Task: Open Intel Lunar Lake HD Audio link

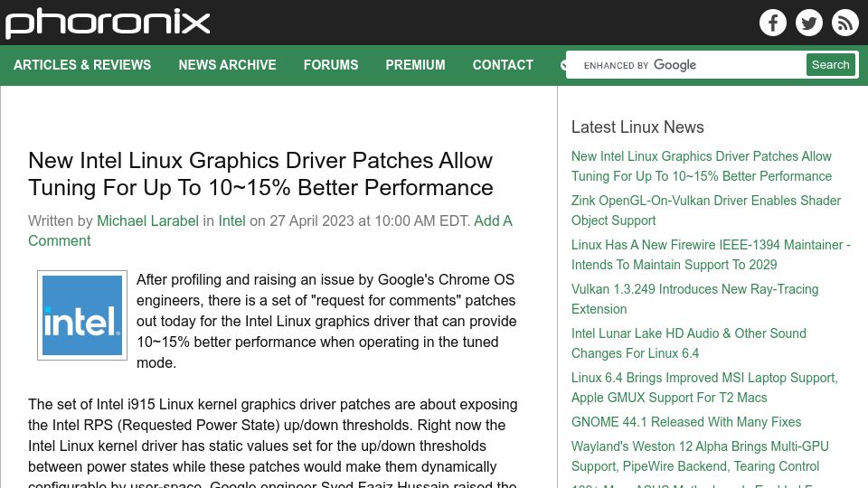Action: 689,343
